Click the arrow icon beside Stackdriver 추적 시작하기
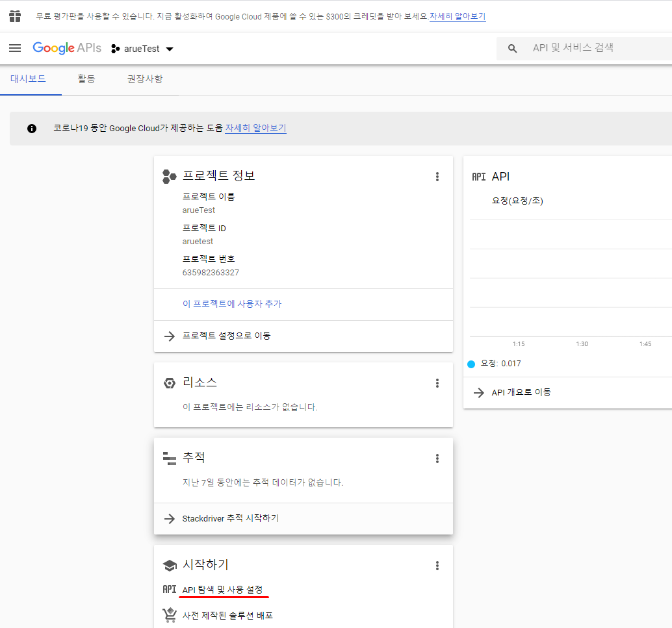The image size is (672, 628). [x=170, y=519]
